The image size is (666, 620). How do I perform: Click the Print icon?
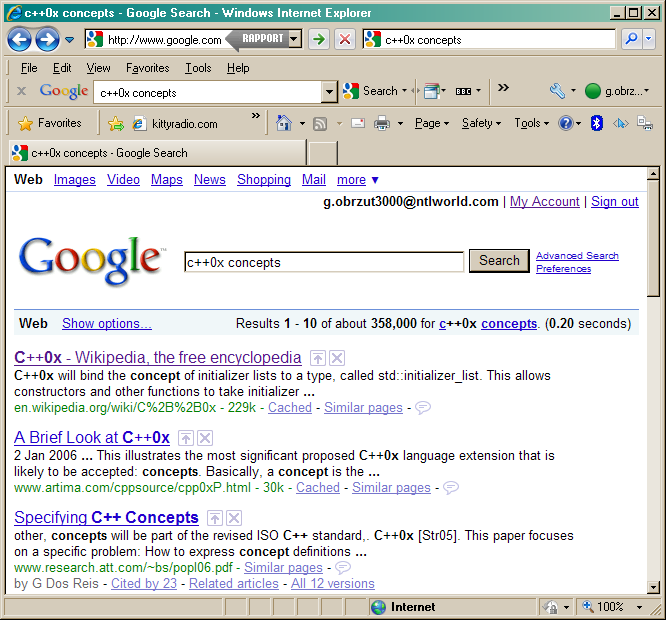click(381, 124)
